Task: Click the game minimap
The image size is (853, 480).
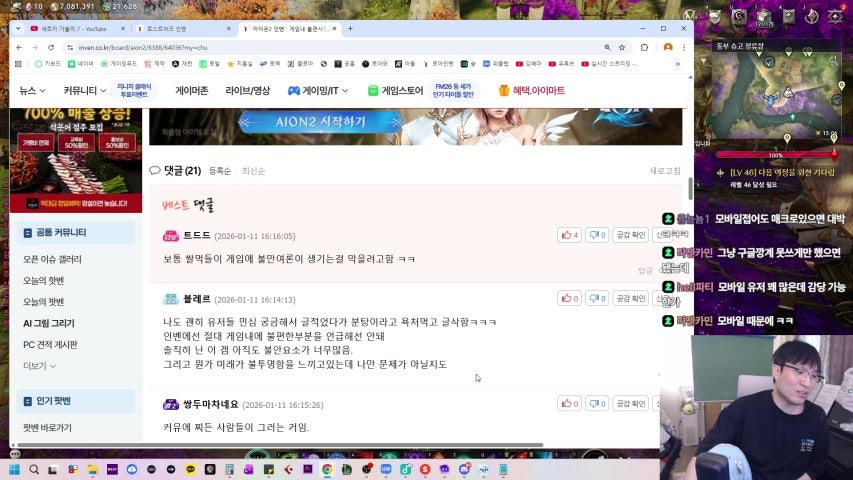Action: coord(776,96)
